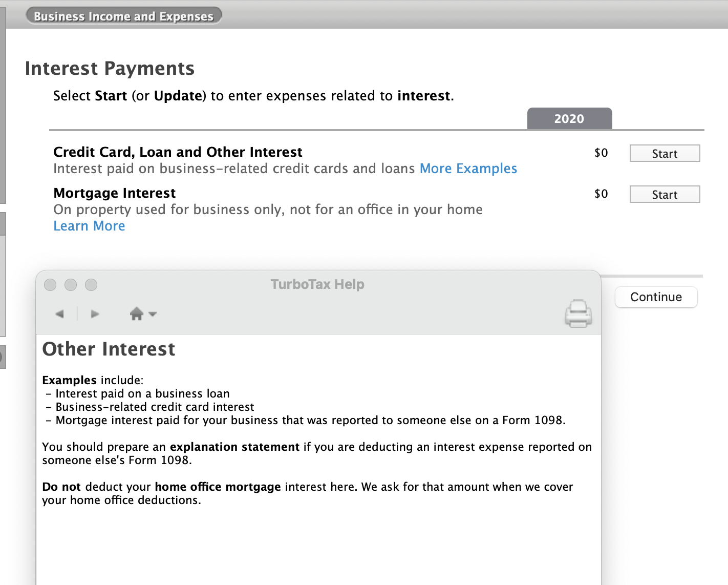Print the TurboTax Help topic
The width and height of the screenshot is (728, 585).
coord(578,314)
